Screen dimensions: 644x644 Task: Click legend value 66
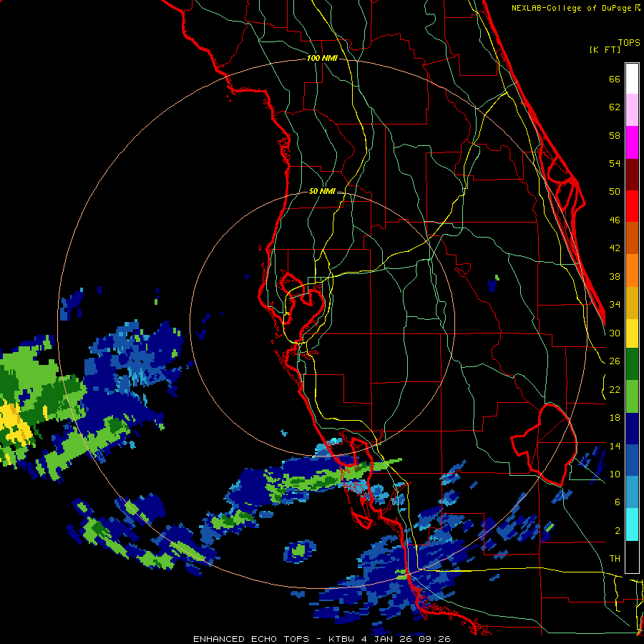[x=615, y=79]
